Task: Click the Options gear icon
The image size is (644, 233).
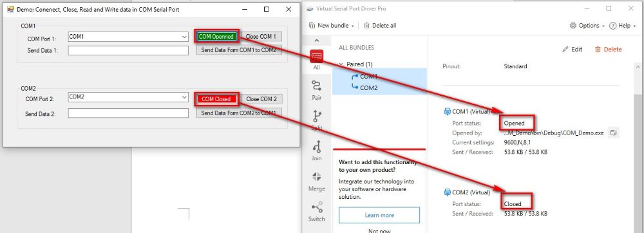Action: [x=573, y=26]
